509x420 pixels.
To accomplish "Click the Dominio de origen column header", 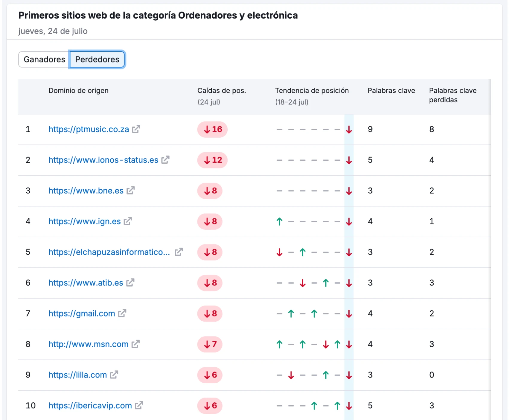I will 78,90.
